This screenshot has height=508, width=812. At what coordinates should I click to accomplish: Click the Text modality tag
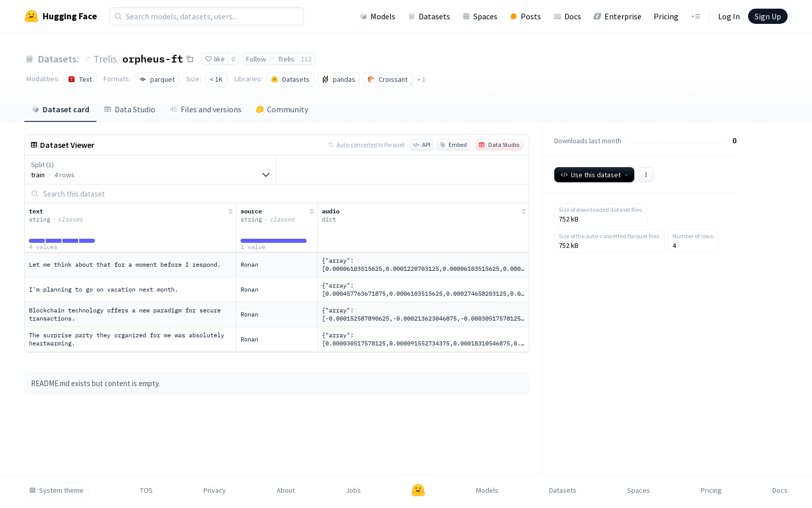(80, 79)
